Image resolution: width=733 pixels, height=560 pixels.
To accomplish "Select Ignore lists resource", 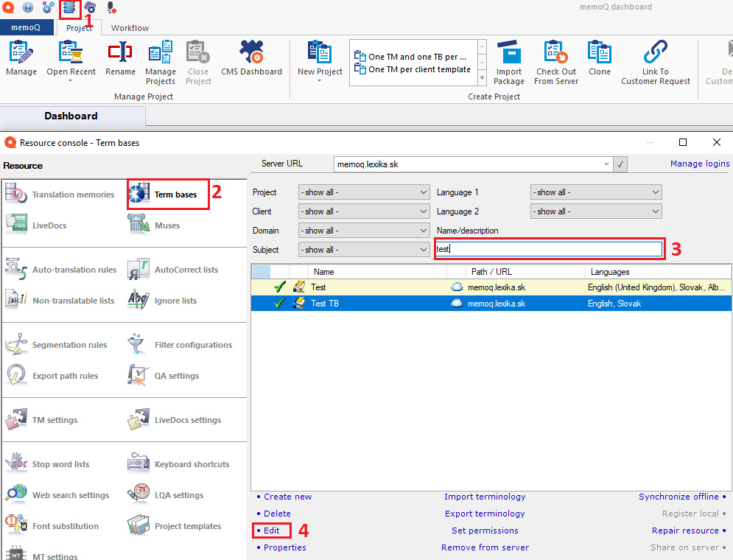I will (x=162, y=300).
